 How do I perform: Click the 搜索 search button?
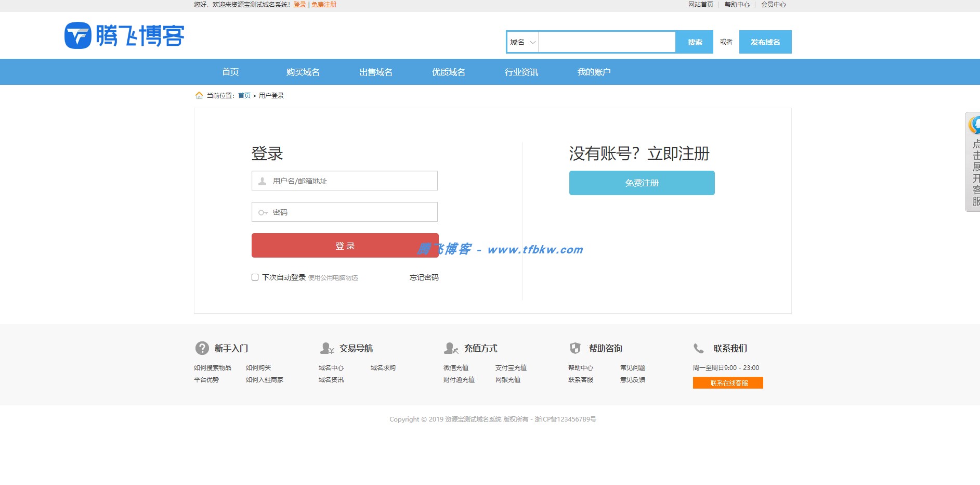coord(694,42)
